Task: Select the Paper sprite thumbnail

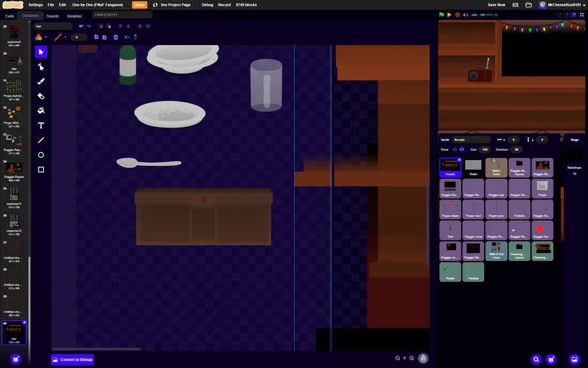Action: pyautogui.click(x=542, y=188)
